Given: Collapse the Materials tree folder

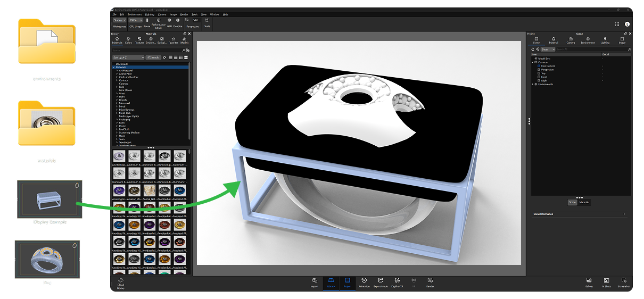Looking at the screenshot, I should click(x=113, y=68).
